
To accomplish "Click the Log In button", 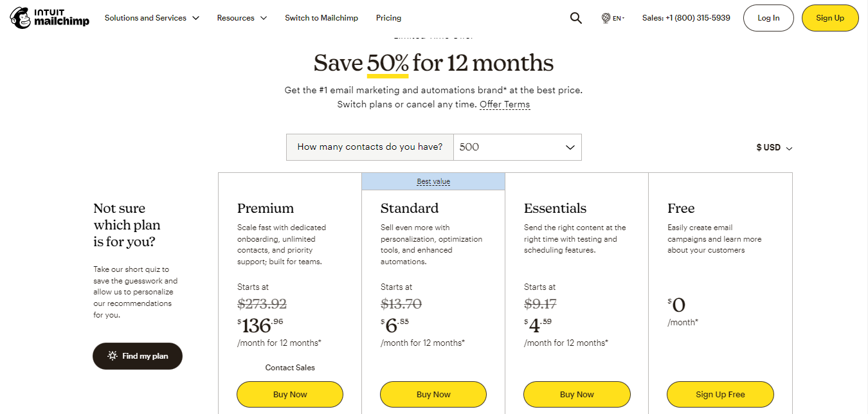I will [x=768, y=18].
